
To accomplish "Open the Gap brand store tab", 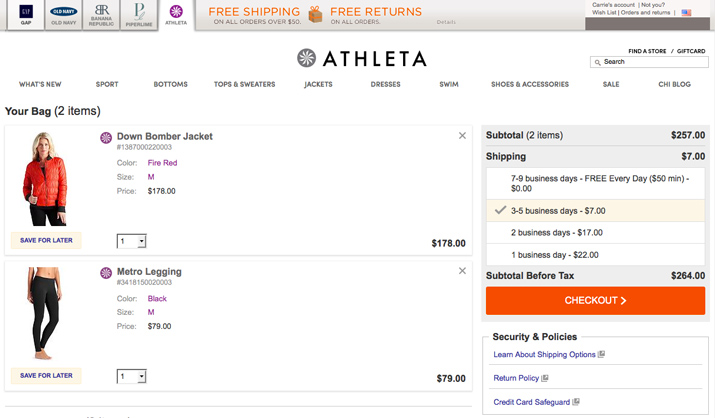I will click(26, 14).
